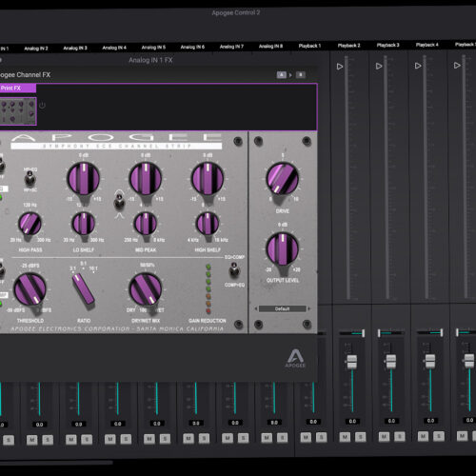
Task: Mute the Analog IN 7 channel
Action: click(228, 438)
